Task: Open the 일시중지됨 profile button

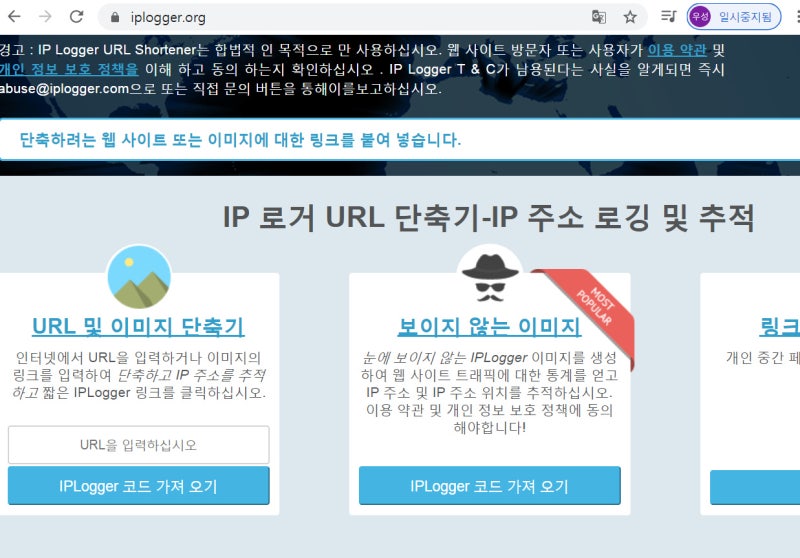Action: click(x=734, y=17)
